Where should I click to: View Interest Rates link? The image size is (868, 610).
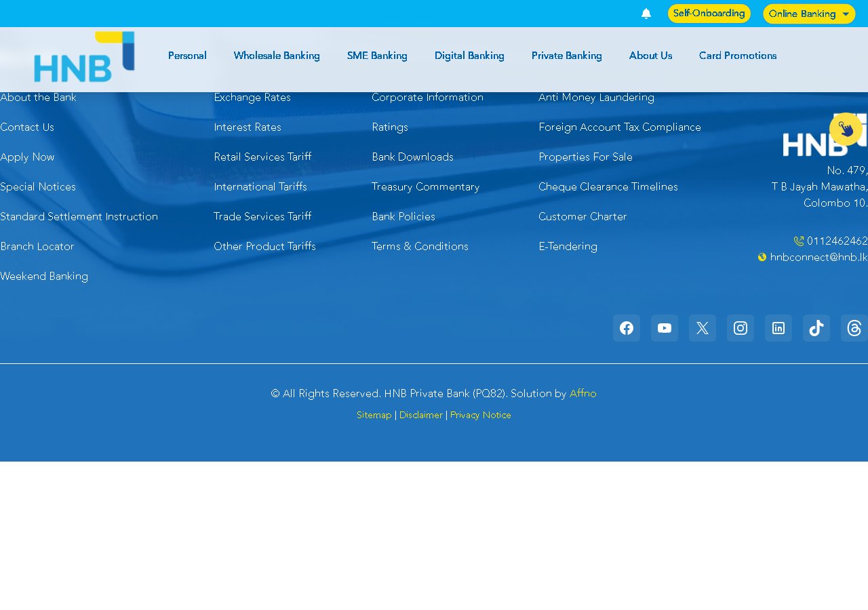[x=248, y=127]
